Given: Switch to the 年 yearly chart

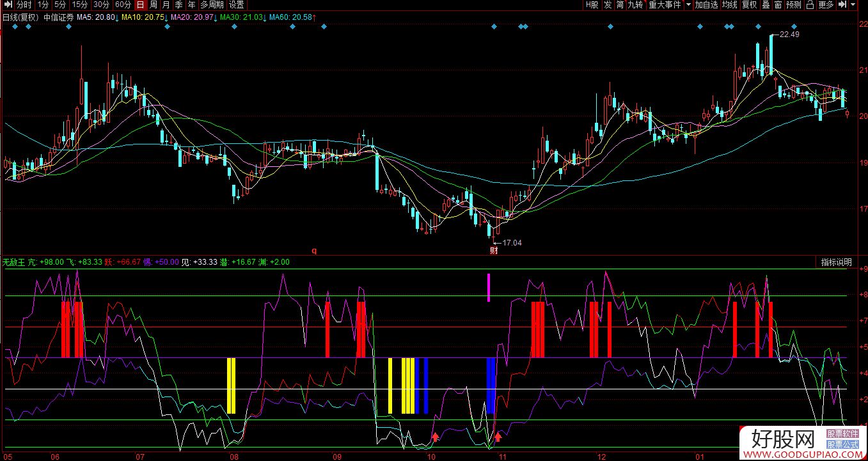Looking at the screenshot, I should 192,5.
